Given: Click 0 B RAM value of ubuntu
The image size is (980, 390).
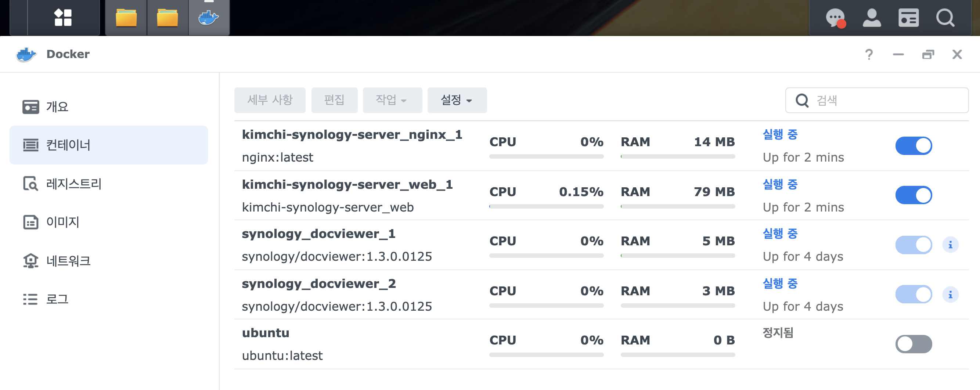Looking at the screenshot, I should [x=724, y=340].
